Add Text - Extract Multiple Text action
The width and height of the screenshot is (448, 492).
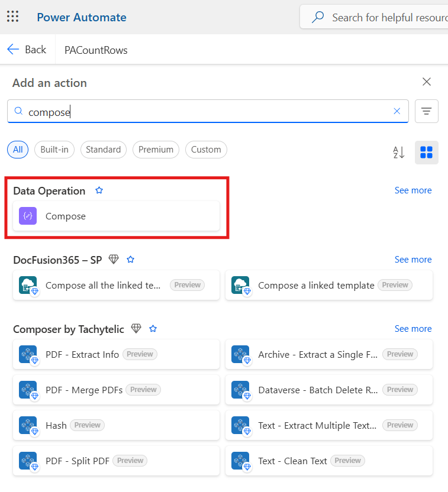click(329, 425)
